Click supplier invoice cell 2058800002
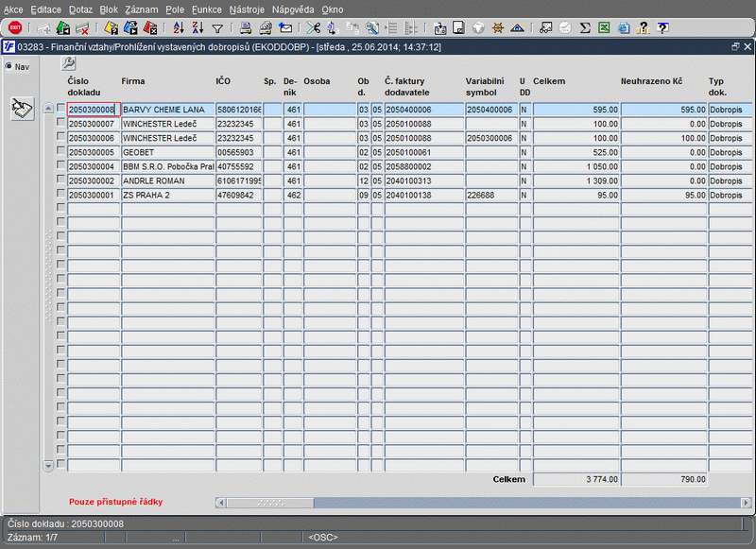 pos(424,166)
